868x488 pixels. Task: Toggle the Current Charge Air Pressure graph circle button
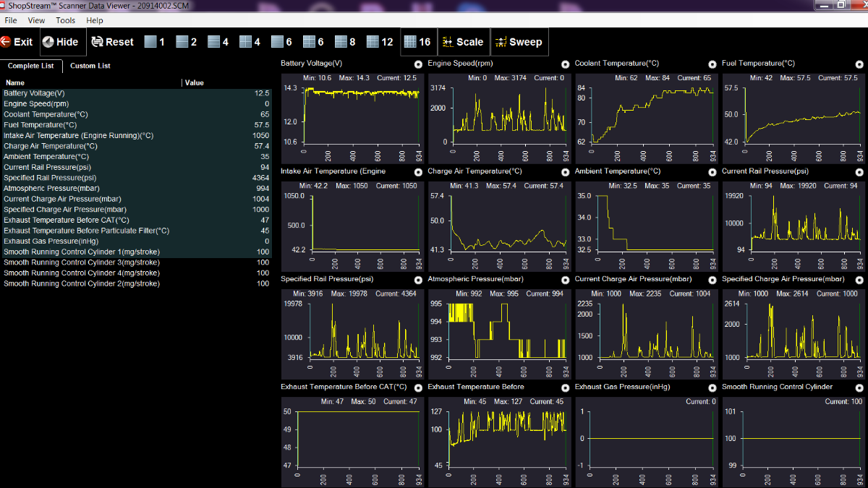pyautogui.click(x=712, y=280)
